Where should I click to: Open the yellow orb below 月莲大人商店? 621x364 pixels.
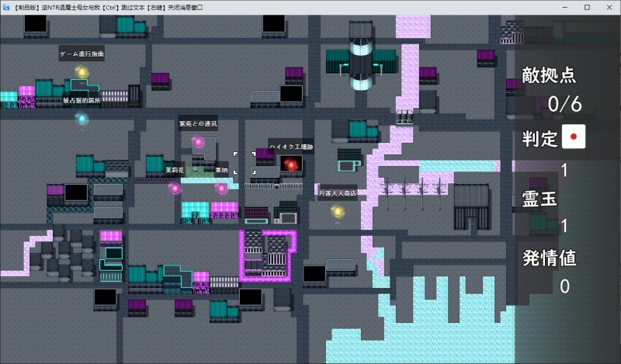338,210
